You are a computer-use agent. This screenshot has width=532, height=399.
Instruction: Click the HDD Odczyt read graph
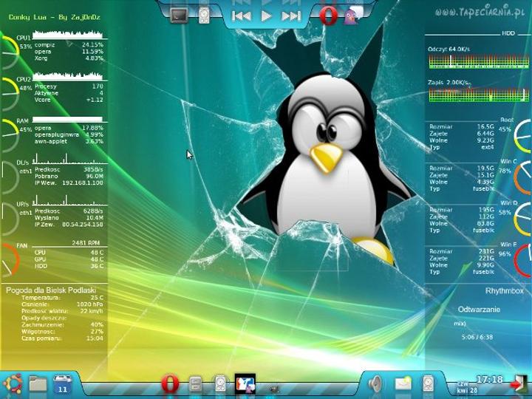click(x=478, y=62)
